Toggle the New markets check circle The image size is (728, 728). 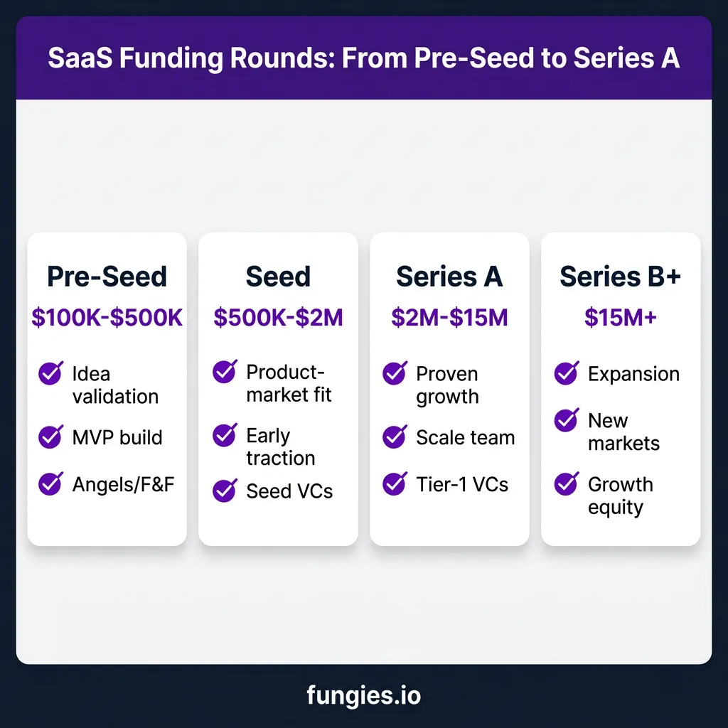pos(567,420)
